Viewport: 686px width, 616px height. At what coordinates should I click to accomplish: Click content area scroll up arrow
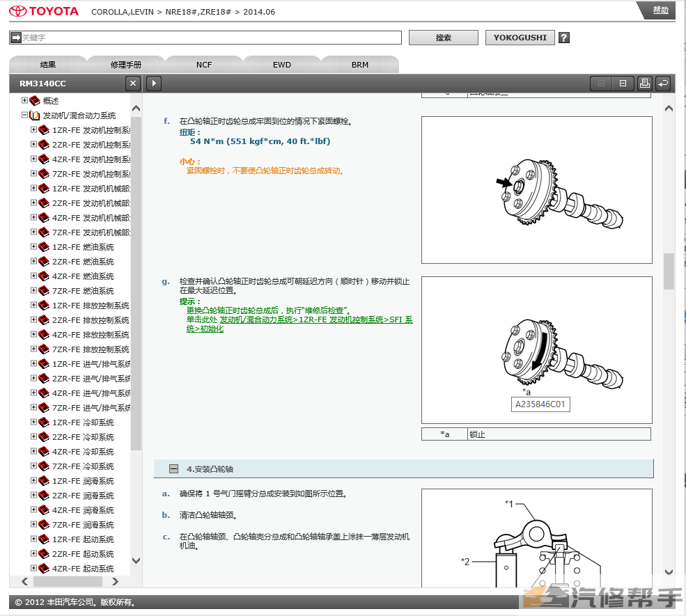tap(669, 109)
